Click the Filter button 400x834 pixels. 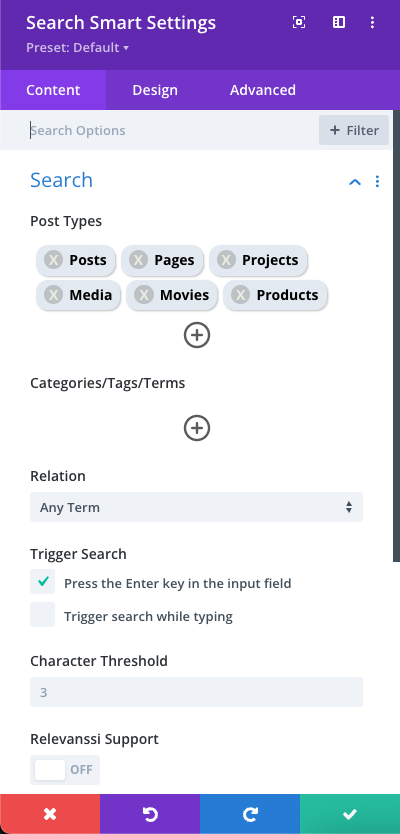click(354, 130)
